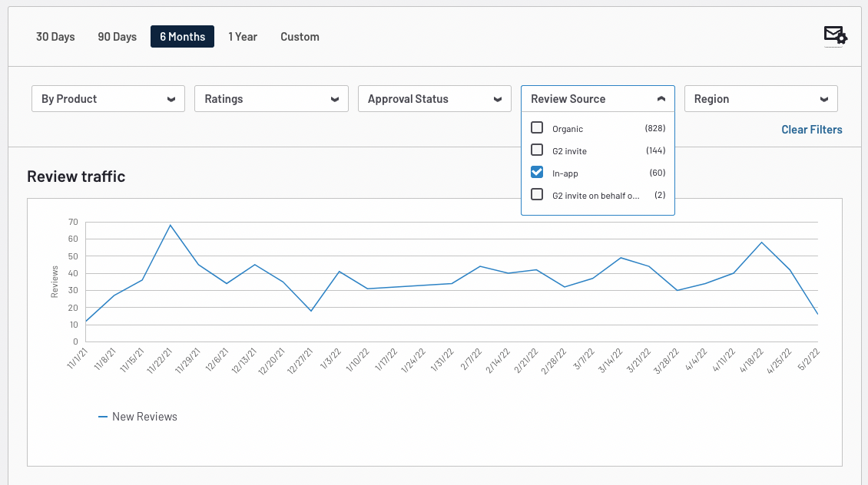Click the 4/18/22 data point peak
Image resolution: width=868 pixels, height=485 pixels.
point(761,242)
